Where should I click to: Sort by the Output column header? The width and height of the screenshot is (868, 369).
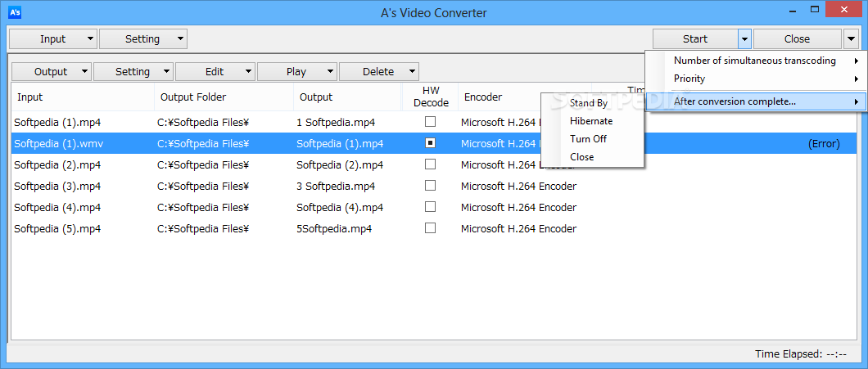point(348,97)
